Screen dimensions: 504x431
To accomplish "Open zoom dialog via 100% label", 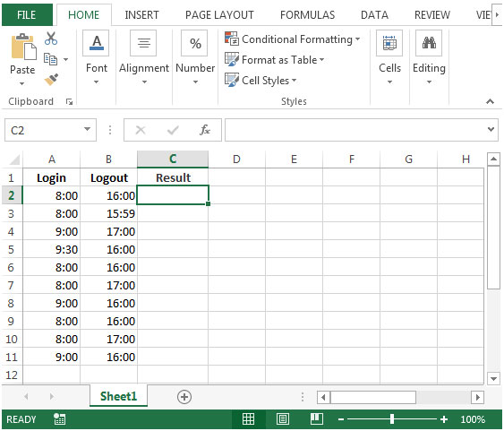I will 473,419.
